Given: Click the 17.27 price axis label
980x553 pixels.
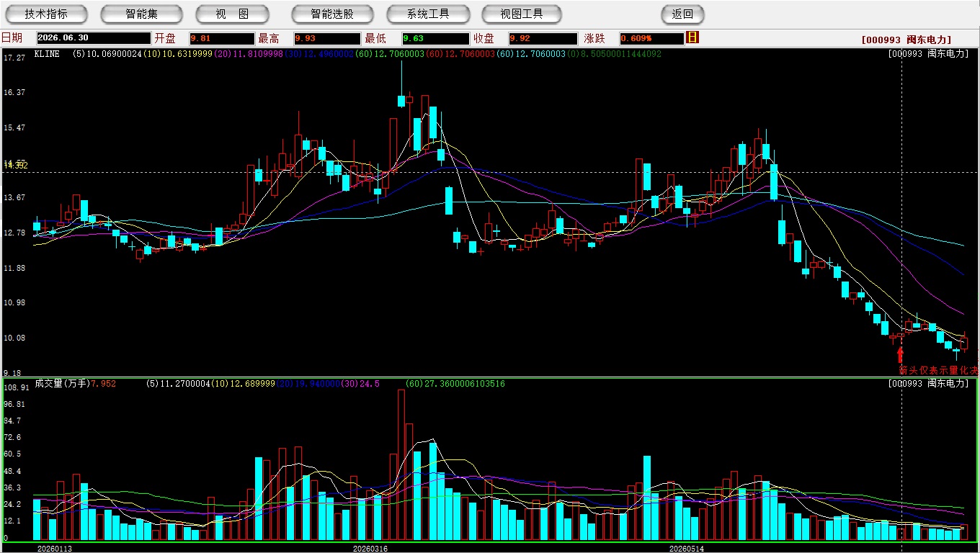Looking at the screenshot, I should pyautogui.click(x=14, y=57).
